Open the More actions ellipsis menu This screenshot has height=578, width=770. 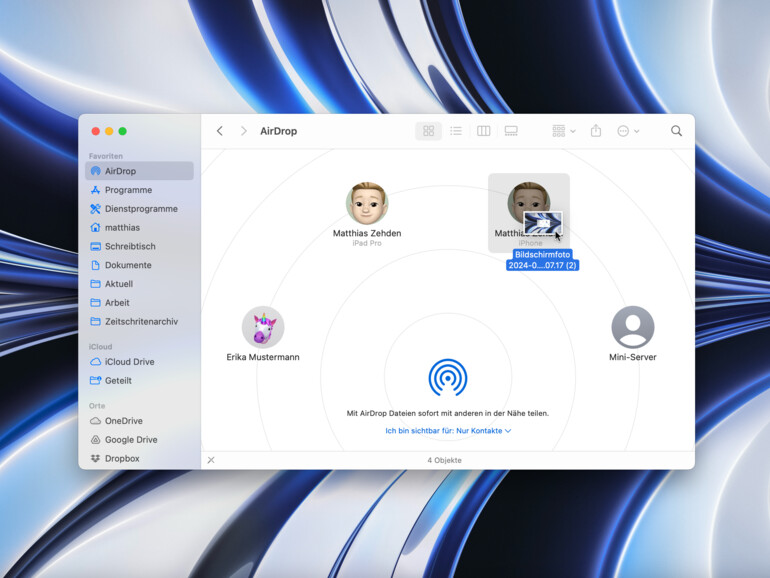628,131
